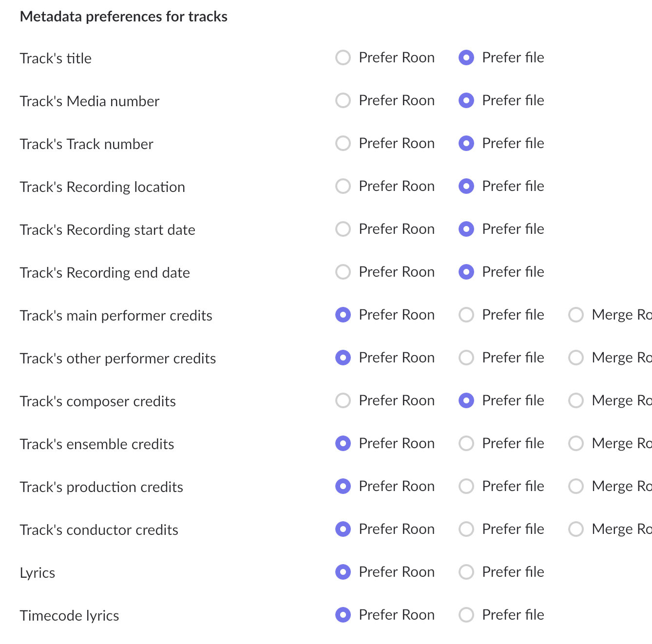652x644 pixels.
Task: Enable Merge option for other performer credits
Action: (x=576, y=358)
